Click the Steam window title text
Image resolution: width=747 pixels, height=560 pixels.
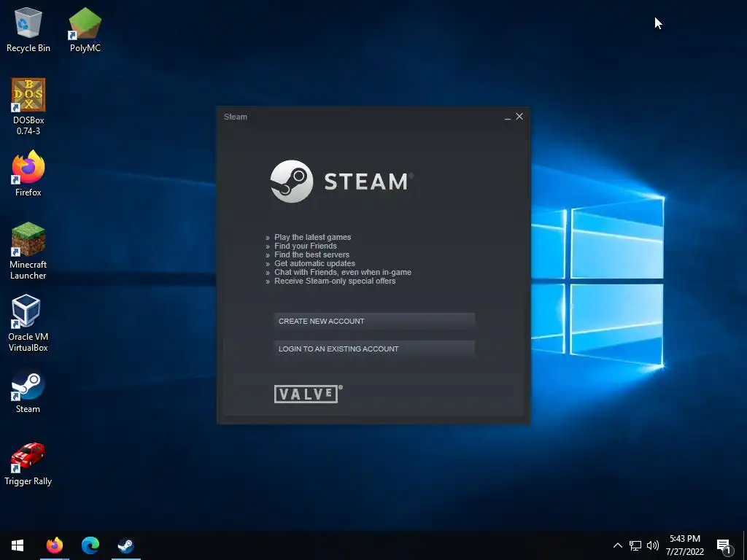(x=236, y=117)
